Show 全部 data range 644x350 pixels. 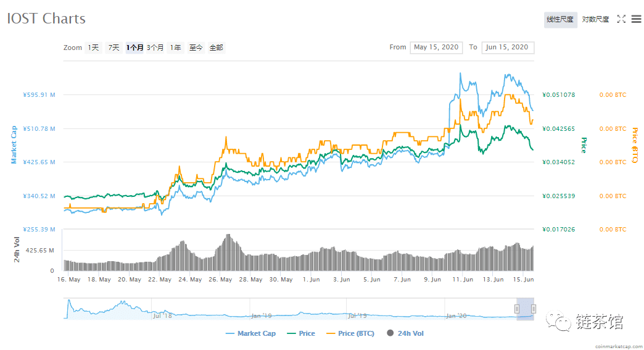coord(217,48)
